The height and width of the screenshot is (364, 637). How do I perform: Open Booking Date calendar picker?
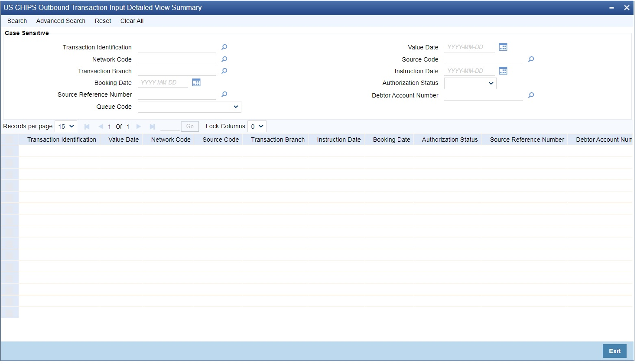[x=196, y=82]
